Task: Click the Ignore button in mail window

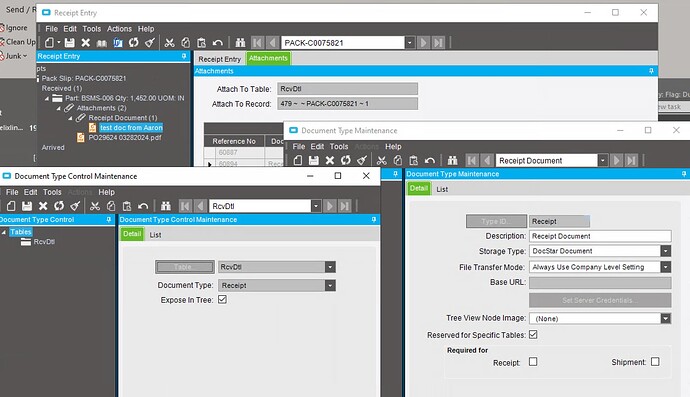Action: [x=14, y=28]
